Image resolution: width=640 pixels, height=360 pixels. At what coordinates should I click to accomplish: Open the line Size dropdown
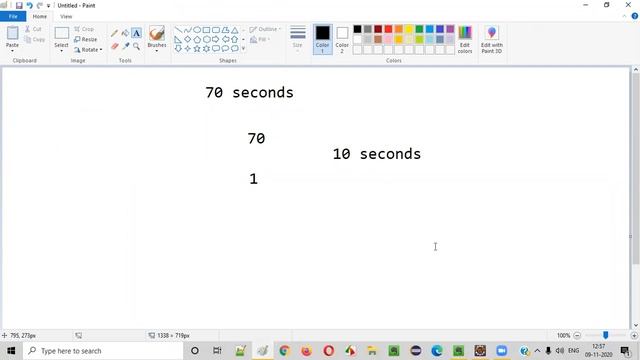pyautogui.click(x=298, y=40)
